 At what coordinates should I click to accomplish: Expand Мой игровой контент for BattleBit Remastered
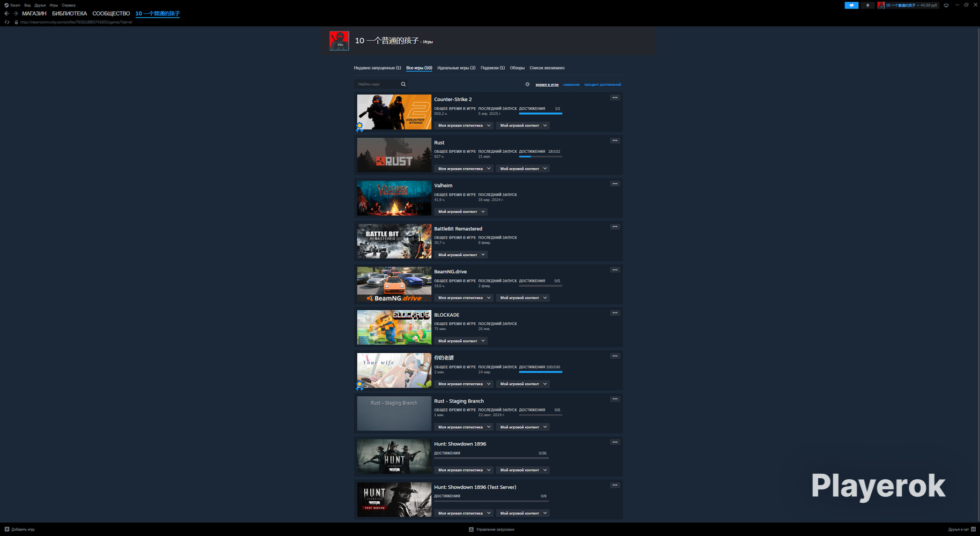[x=461, y=255]
